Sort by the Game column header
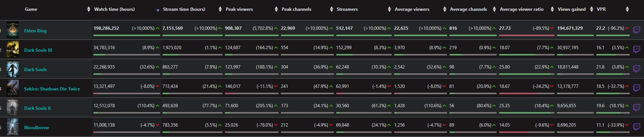This screenshot has width=644, height=137. (31, 9)
